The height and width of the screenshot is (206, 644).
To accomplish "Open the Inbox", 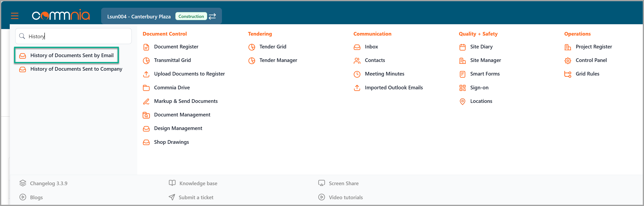I will pos(371,47).
